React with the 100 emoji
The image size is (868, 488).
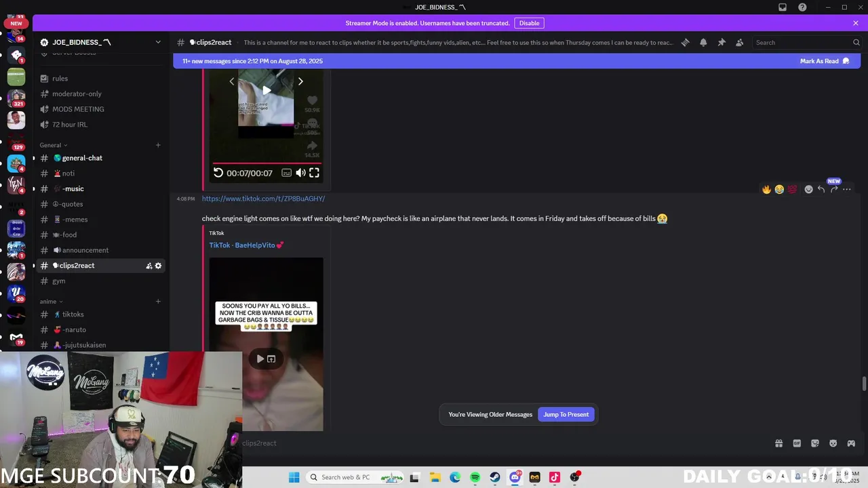point(792,189)
